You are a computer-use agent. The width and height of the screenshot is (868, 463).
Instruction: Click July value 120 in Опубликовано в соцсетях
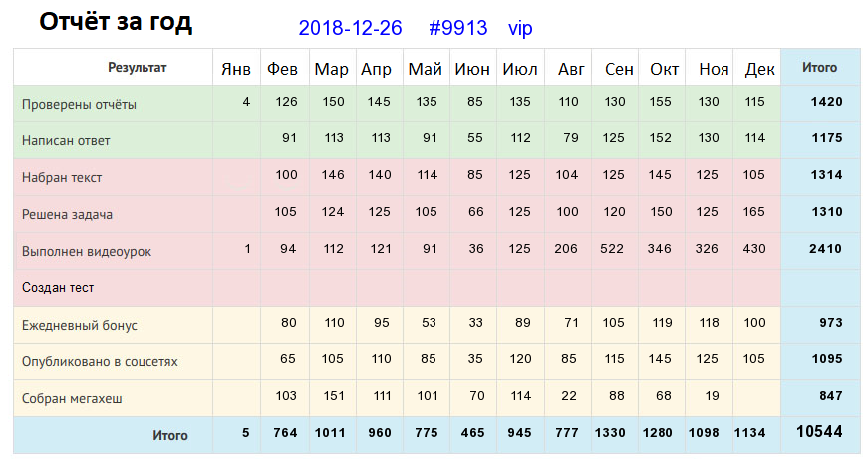pos(520,359)
